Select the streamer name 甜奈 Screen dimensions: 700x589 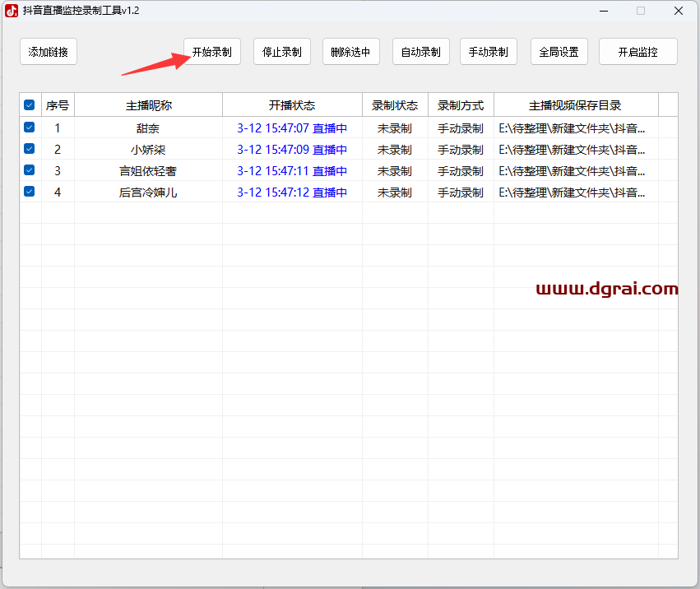pyautogui.click(x=148, y=128)
